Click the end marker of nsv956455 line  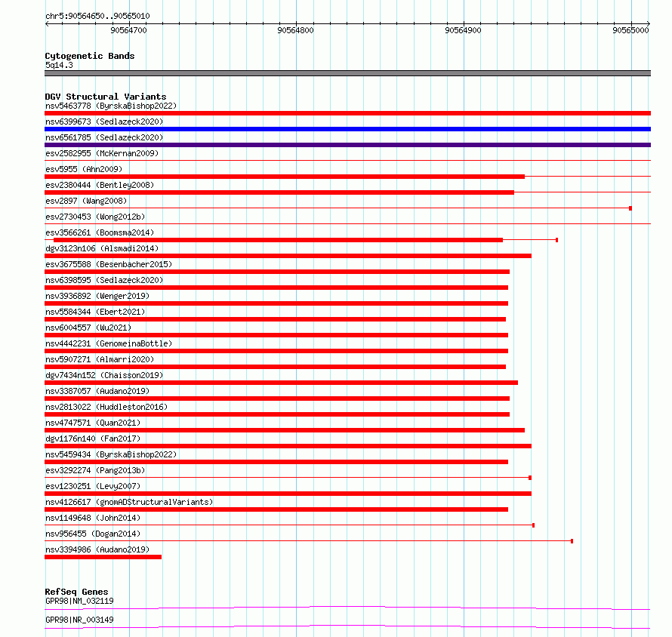572,541
